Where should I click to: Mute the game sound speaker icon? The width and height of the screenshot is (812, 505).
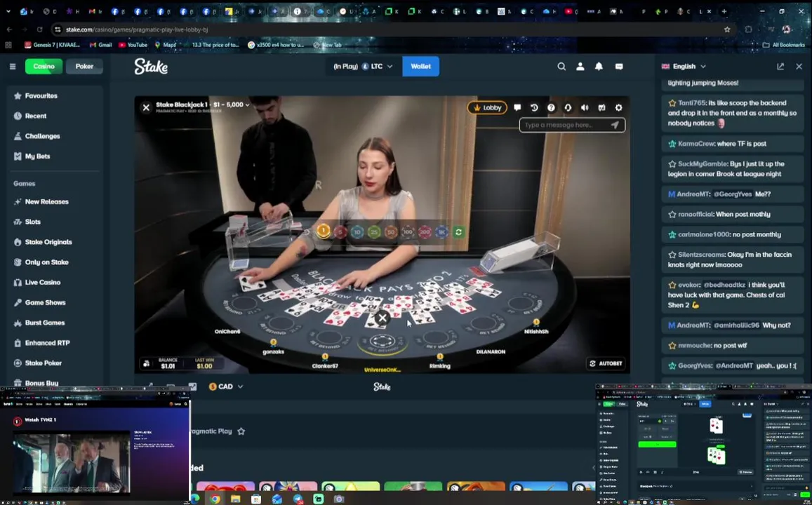click(x=585, y=107)
